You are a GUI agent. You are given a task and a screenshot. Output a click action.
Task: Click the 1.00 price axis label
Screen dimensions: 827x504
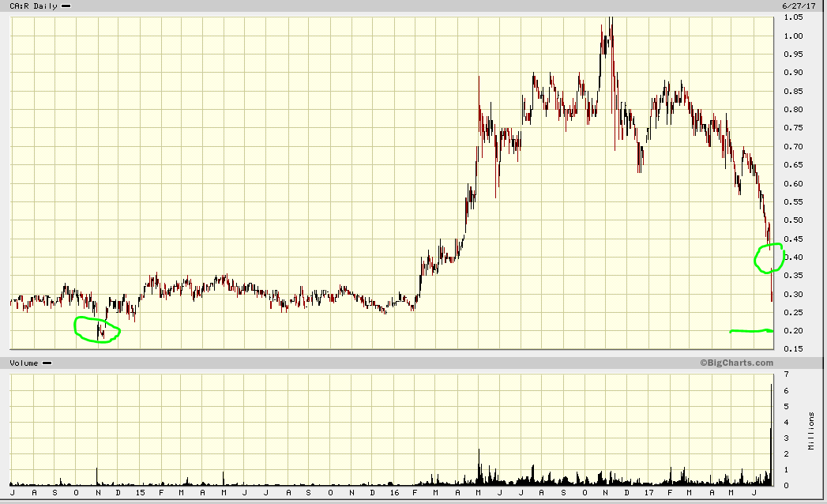point(794,36)
